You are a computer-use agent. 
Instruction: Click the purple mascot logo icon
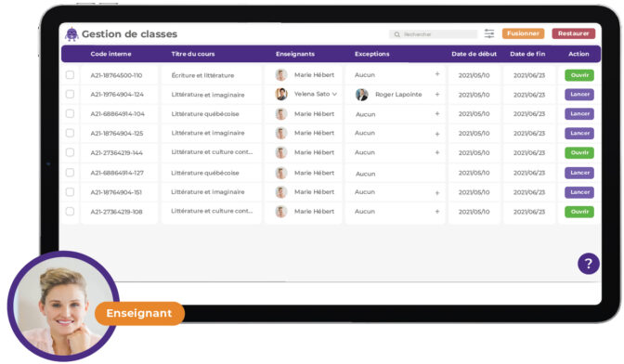[x=71, y=34]
